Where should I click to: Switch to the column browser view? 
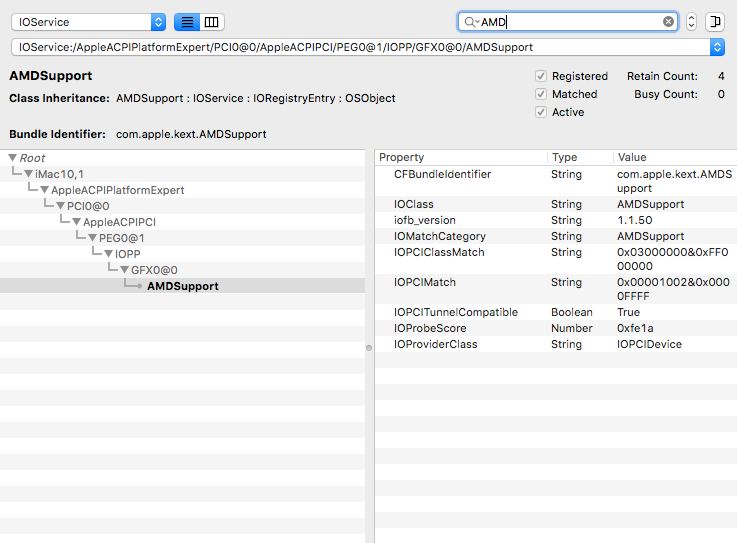[212, 22]
